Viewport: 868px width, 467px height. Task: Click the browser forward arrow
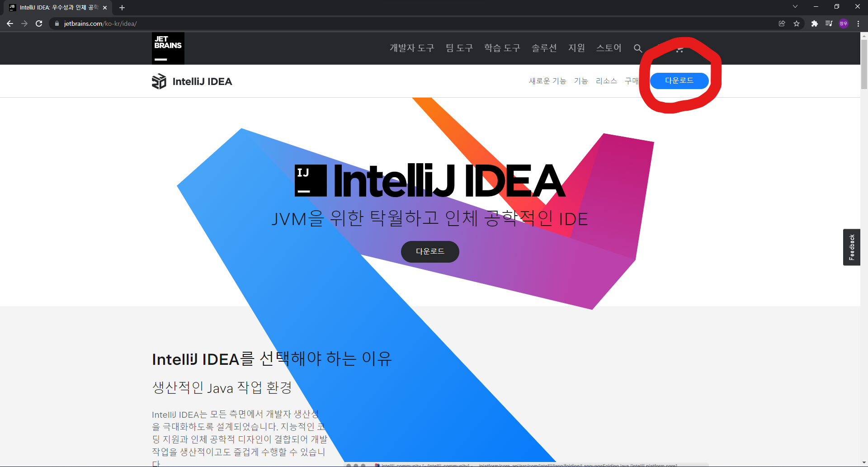[x=24, y=24]
